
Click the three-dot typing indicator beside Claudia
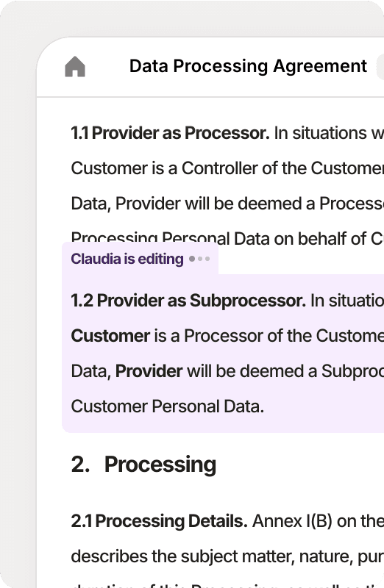pyautogui.click(x=199, y=259)
